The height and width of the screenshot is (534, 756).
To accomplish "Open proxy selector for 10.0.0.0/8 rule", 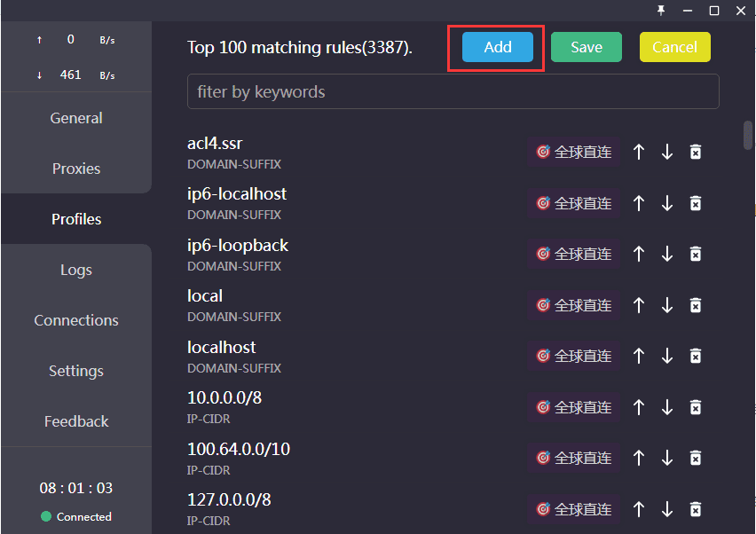I will (574, 408).
